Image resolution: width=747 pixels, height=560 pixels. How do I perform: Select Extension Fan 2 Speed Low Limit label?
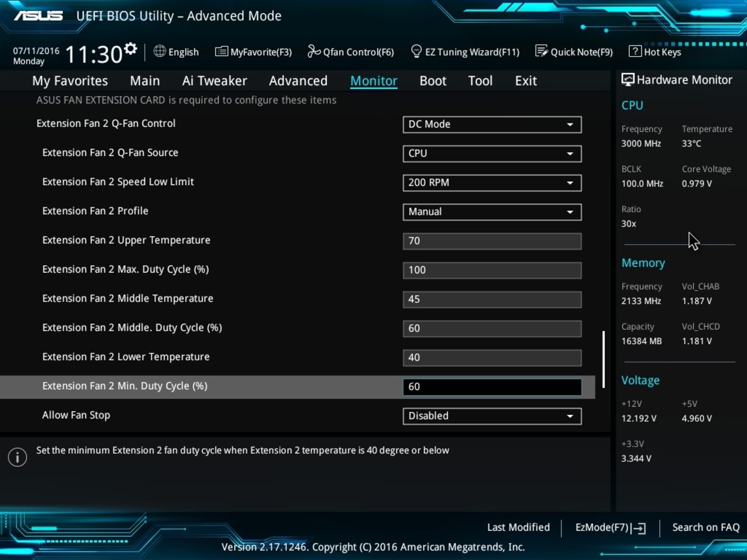pos(118,182)
